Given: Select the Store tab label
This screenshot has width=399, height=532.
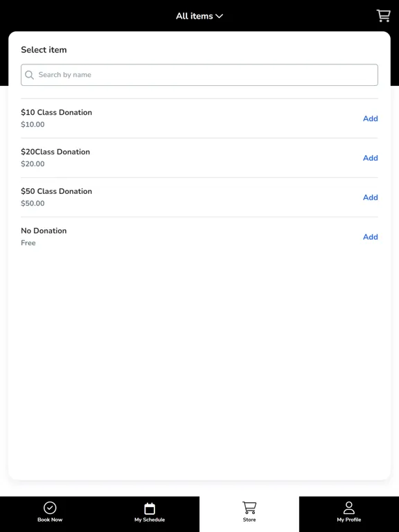Looking at the screenshot, I should pos(249,520).
